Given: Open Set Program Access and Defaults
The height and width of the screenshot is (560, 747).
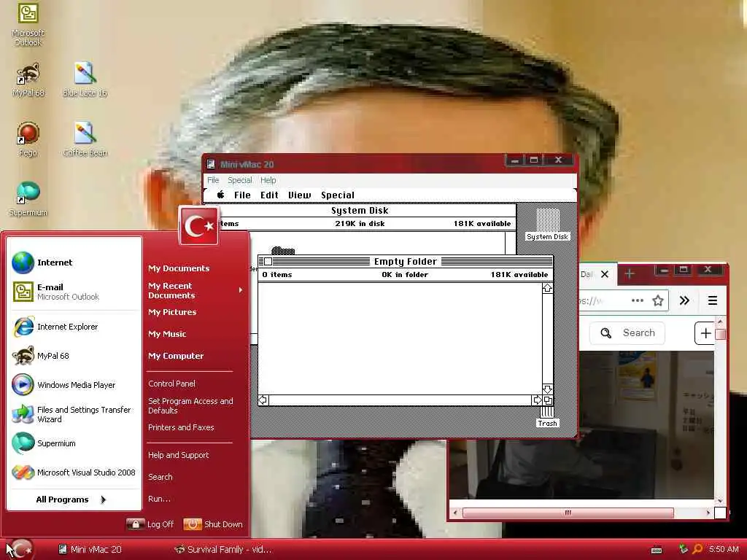Looking at the screenshot, I should (190, 405).
